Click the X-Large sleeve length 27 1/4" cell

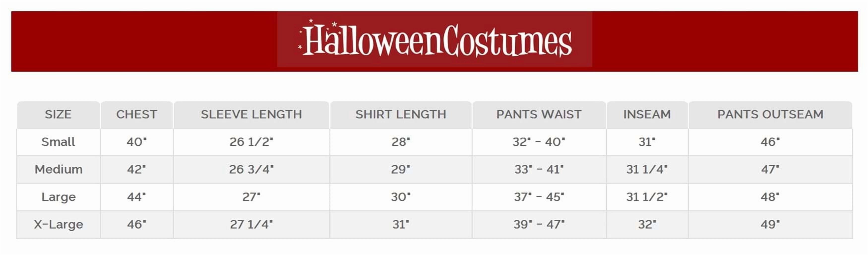pos(251,224)
